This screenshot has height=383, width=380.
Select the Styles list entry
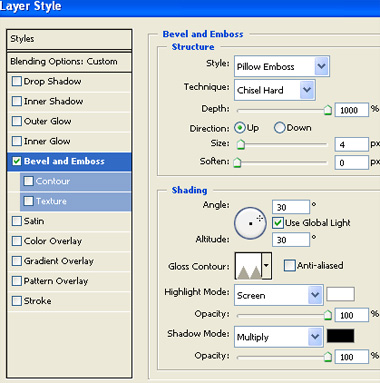69,39
